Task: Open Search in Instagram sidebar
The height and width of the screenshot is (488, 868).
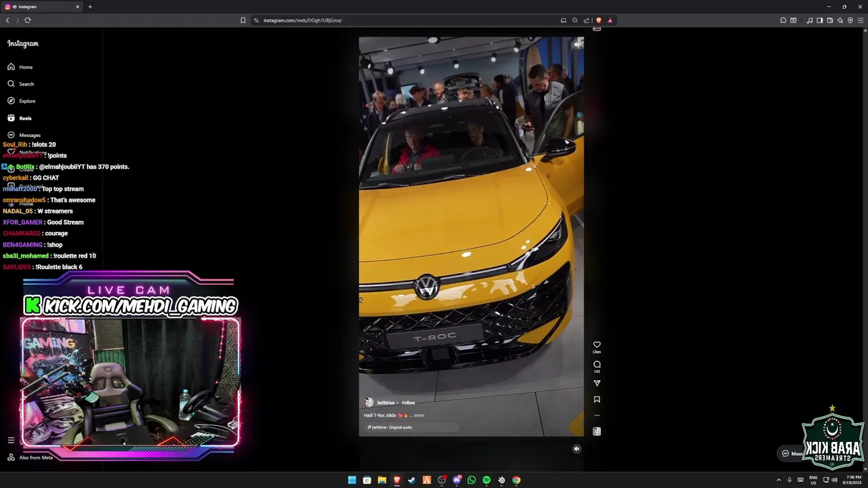Action: point(20,84)
